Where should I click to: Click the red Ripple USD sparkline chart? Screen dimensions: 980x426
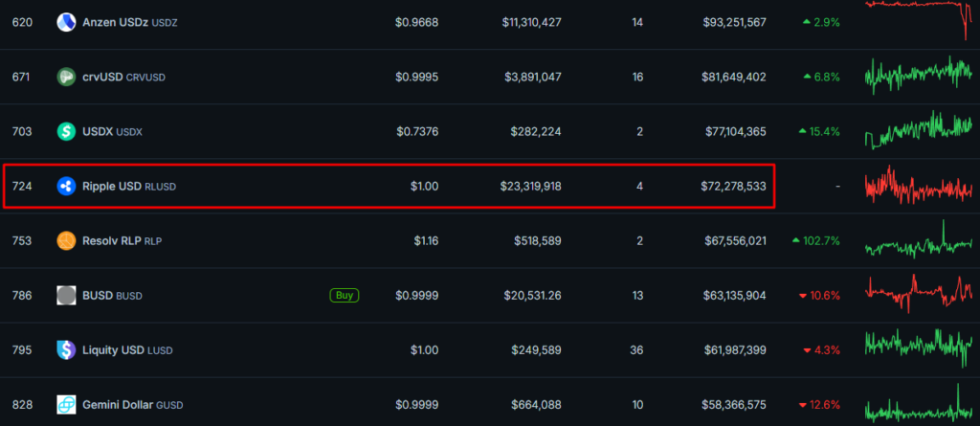coord(919,185)
